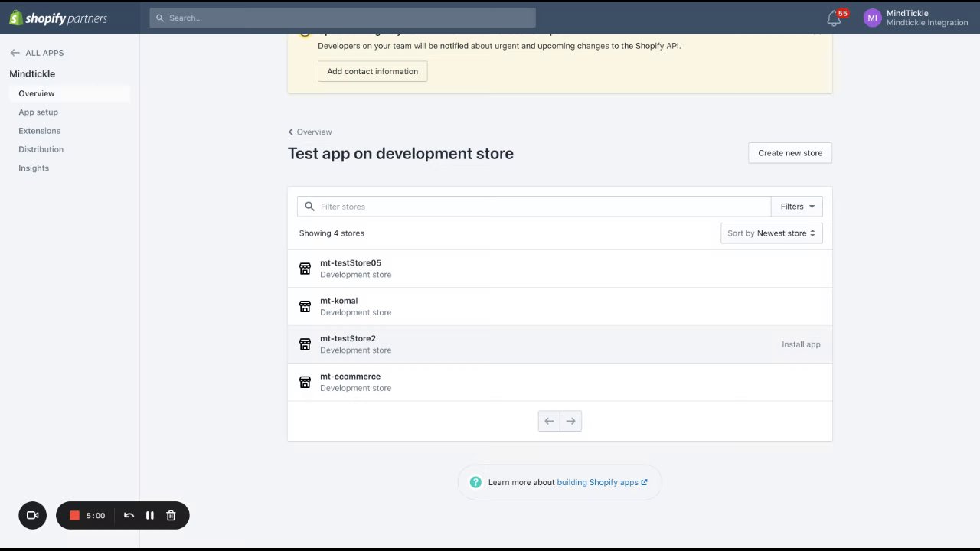Screen dimensions: 980x551
Task: Toggle the recorder camera button
Action: [x=32, y=516]
